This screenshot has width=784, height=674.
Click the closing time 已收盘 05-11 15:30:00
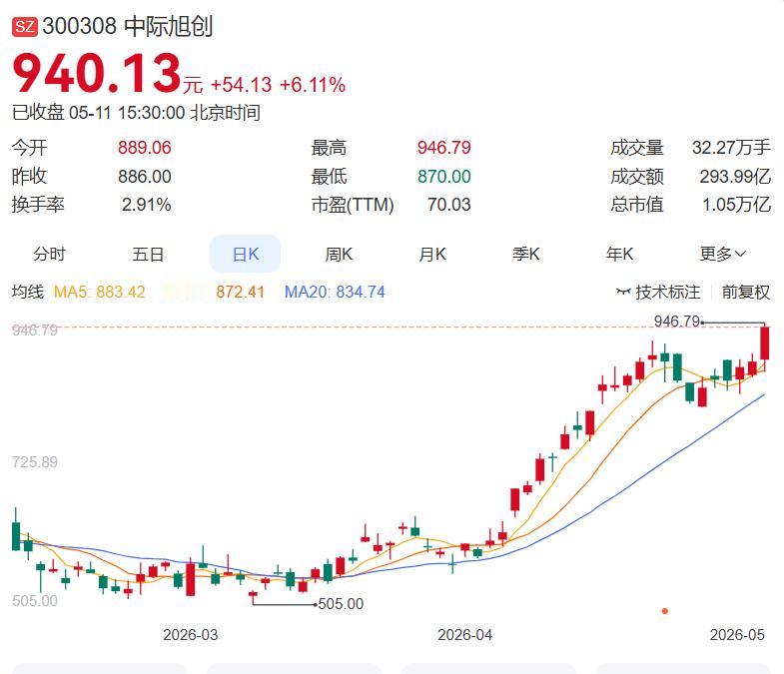(99, 113)
